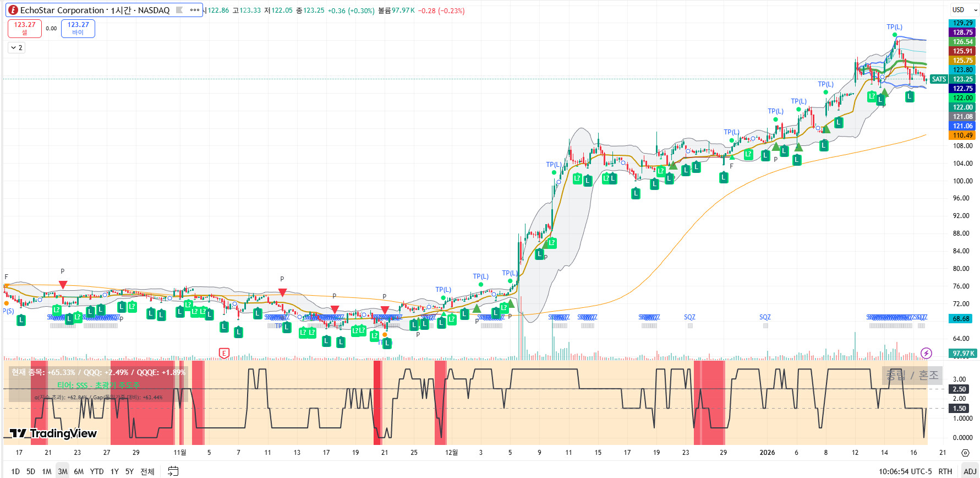The width and height of the screenshot is (980, 478).
Task: Click the orange dot marker near November 21
Action: (x=385, y=335)
